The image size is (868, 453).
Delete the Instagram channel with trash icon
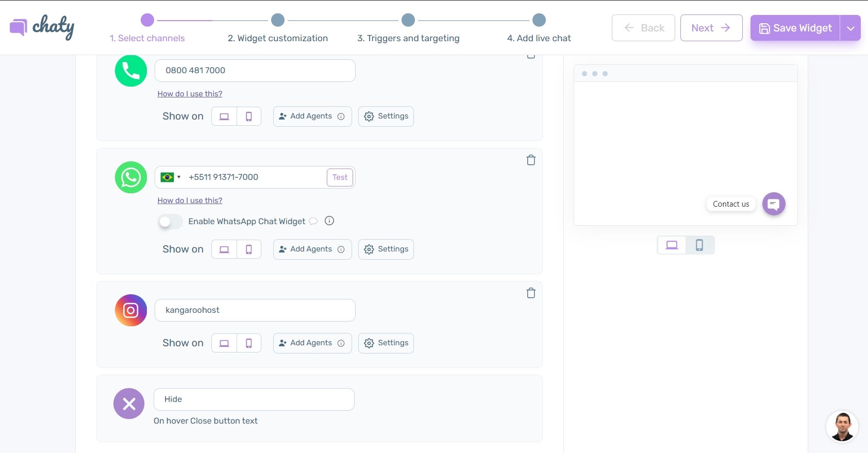(x=530, y=293)
